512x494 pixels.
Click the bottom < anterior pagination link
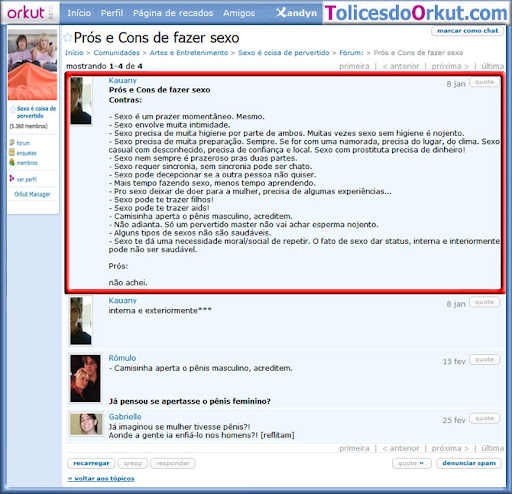401,448
